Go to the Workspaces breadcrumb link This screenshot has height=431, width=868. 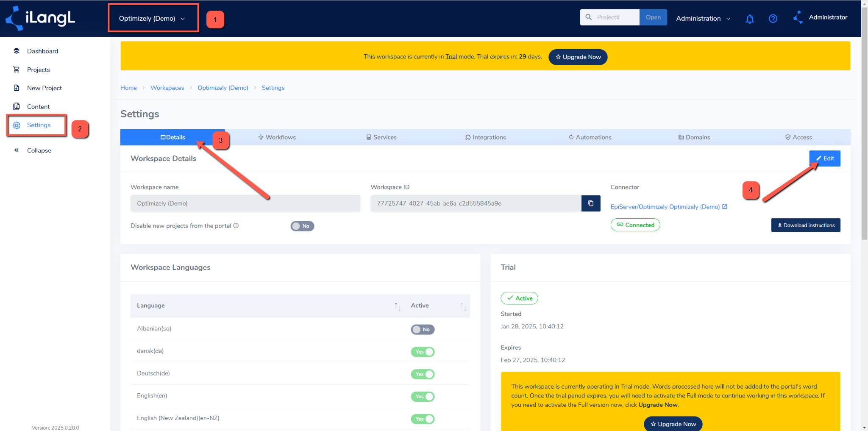(167, 88)
